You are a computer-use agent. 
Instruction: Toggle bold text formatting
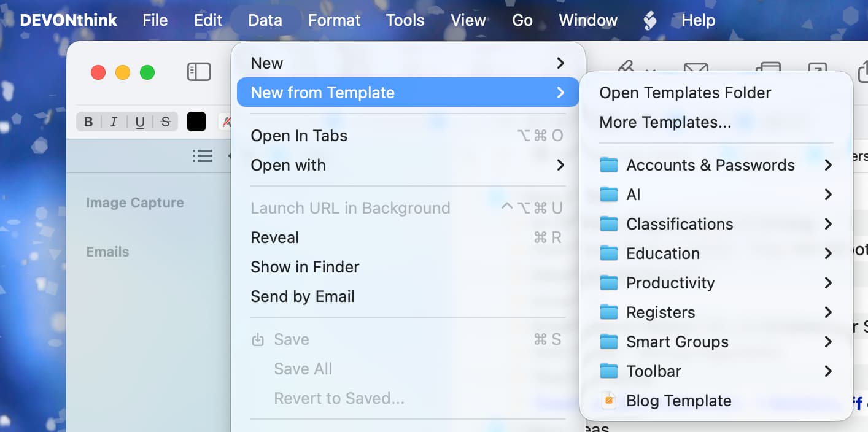(88, 121)
